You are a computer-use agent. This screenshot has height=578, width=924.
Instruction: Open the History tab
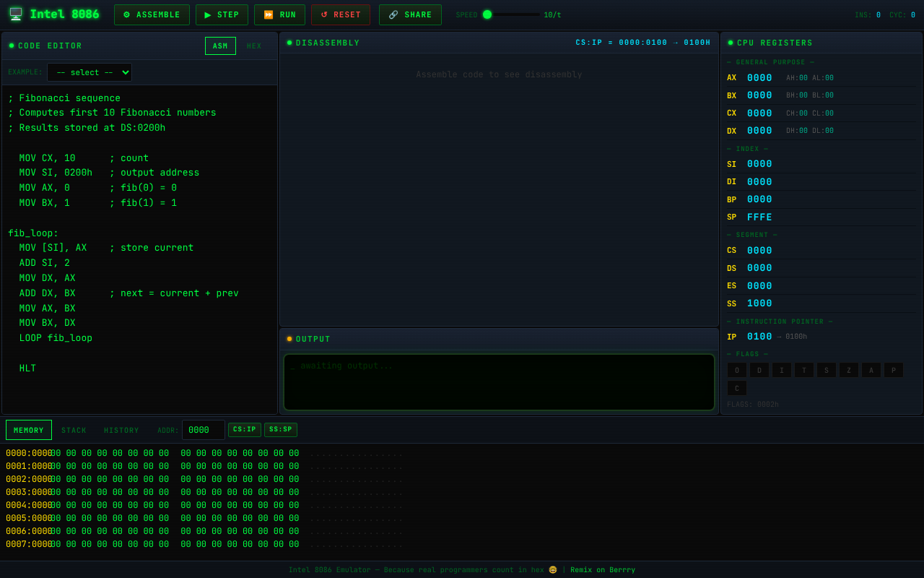tap(121, 430)
